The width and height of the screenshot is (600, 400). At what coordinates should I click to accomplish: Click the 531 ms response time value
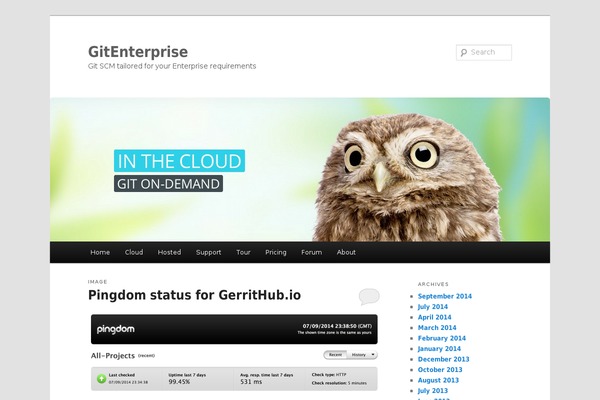point(251,382)
